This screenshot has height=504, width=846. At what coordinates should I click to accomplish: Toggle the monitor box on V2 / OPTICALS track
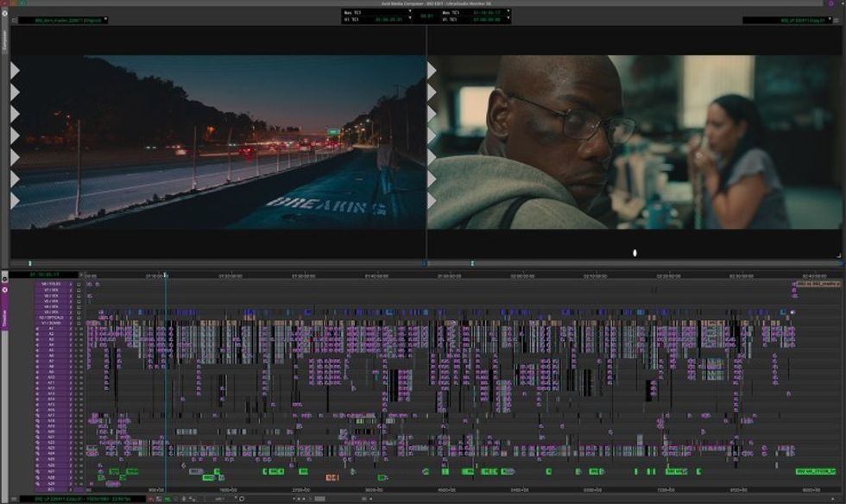point(79,318)
